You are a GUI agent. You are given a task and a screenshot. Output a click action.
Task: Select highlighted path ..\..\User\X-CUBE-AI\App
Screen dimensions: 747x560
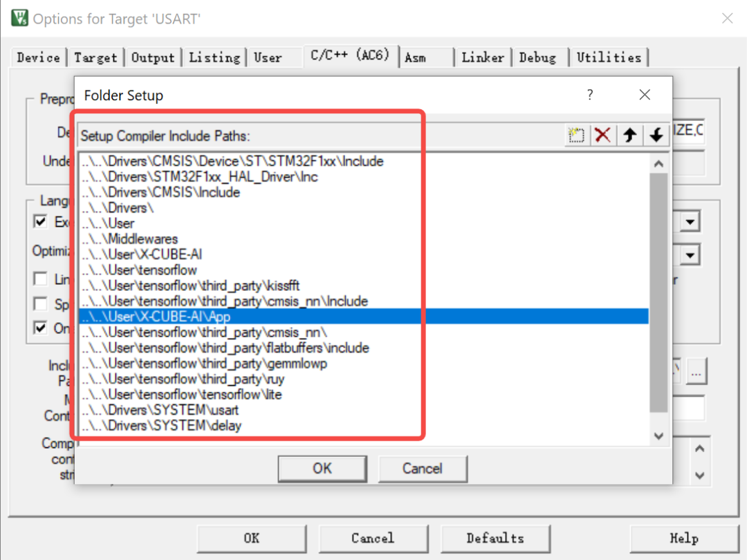click(364, 317)
